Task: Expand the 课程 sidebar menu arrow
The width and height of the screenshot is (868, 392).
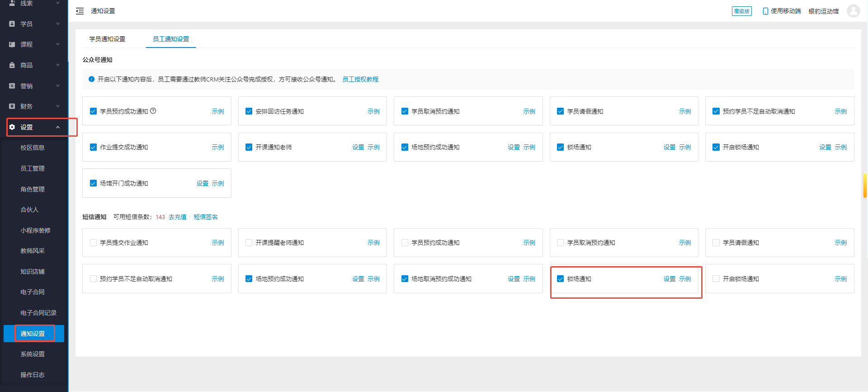Action: pos(58,44)
